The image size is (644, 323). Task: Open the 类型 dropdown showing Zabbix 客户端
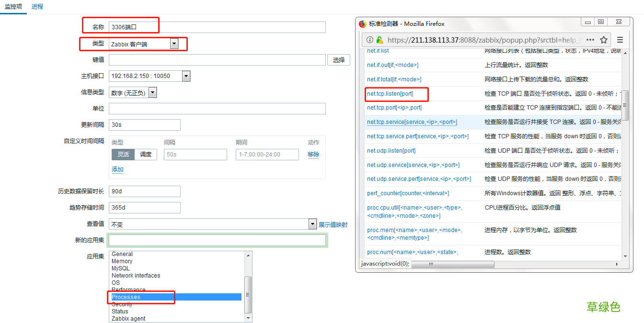(144, 44)
